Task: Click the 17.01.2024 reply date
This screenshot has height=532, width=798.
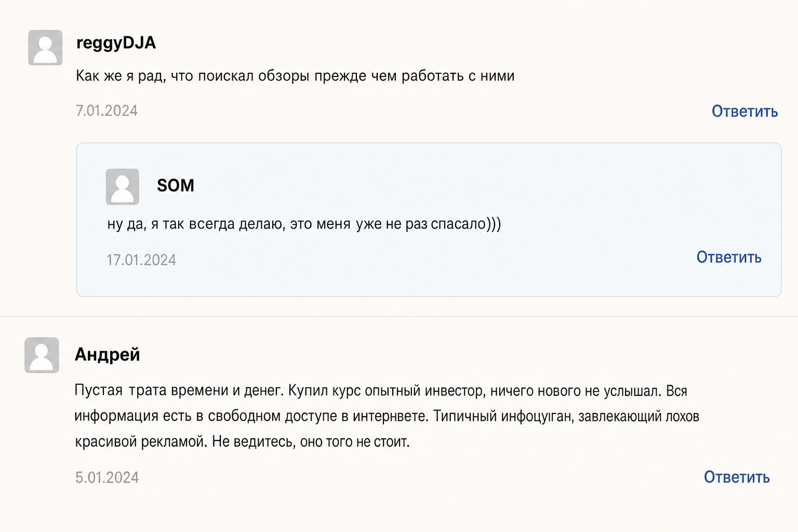Action: (141, 260)
